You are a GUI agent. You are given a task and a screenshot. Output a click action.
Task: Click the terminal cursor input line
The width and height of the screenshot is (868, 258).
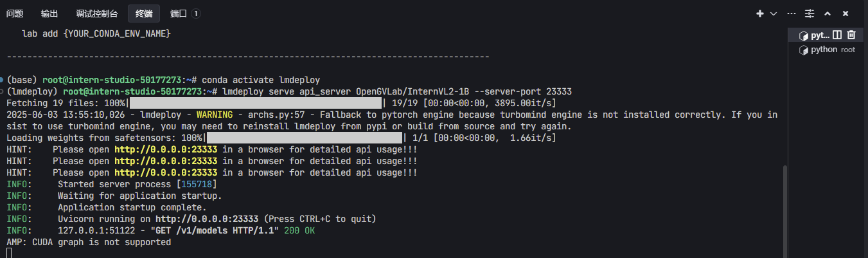[9, 253]
